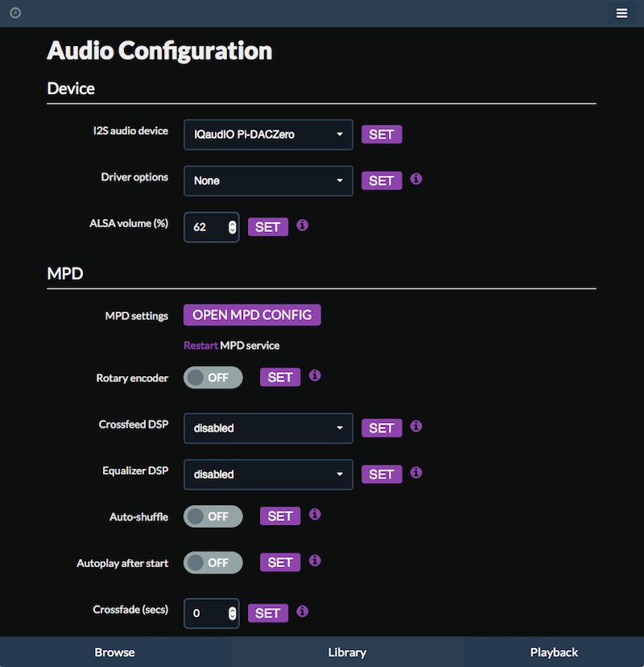Show info for Equalizer DSP
Screen dimensions: 644x667
[x=416, y=472]
